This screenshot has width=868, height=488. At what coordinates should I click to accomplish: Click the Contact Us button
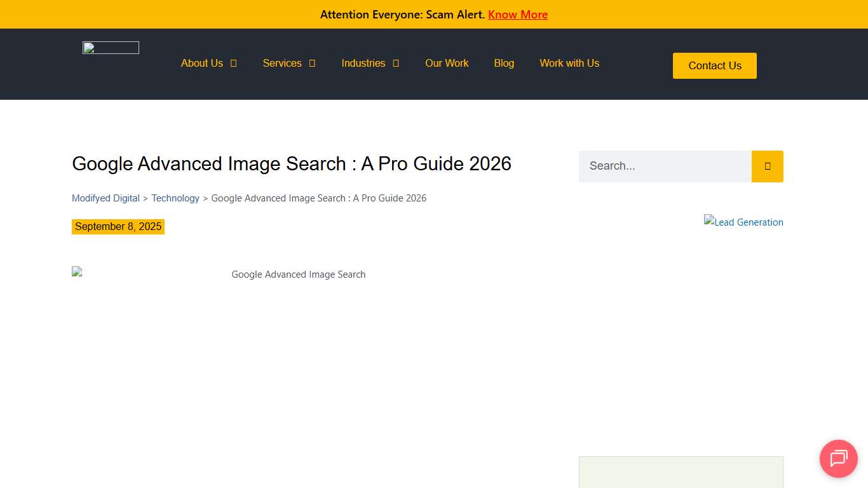[x=714, y=65]
